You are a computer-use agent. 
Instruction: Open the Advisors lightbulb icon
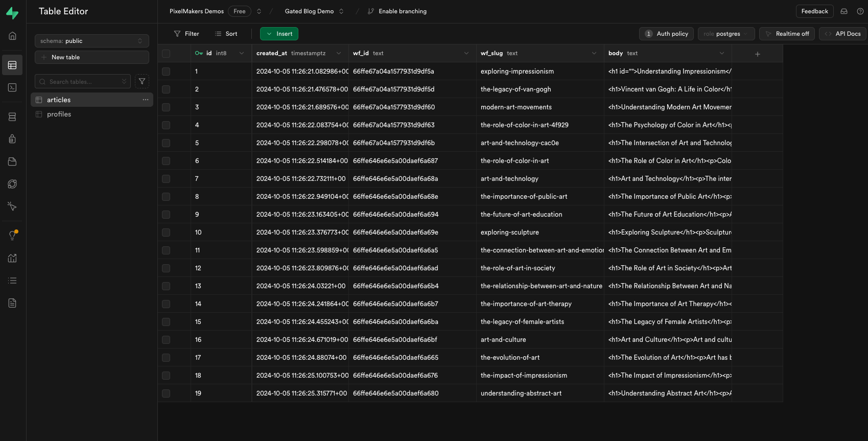tap(12, 236)
